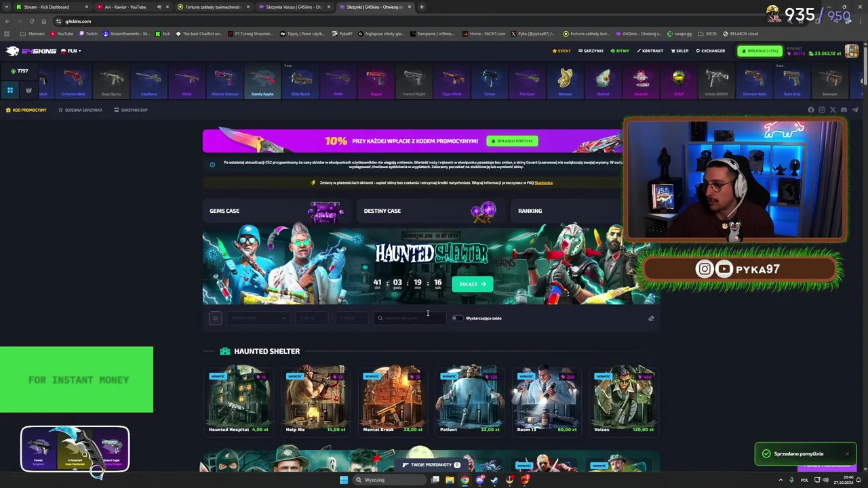Open Discord from the taskbar

coord(480,480)
